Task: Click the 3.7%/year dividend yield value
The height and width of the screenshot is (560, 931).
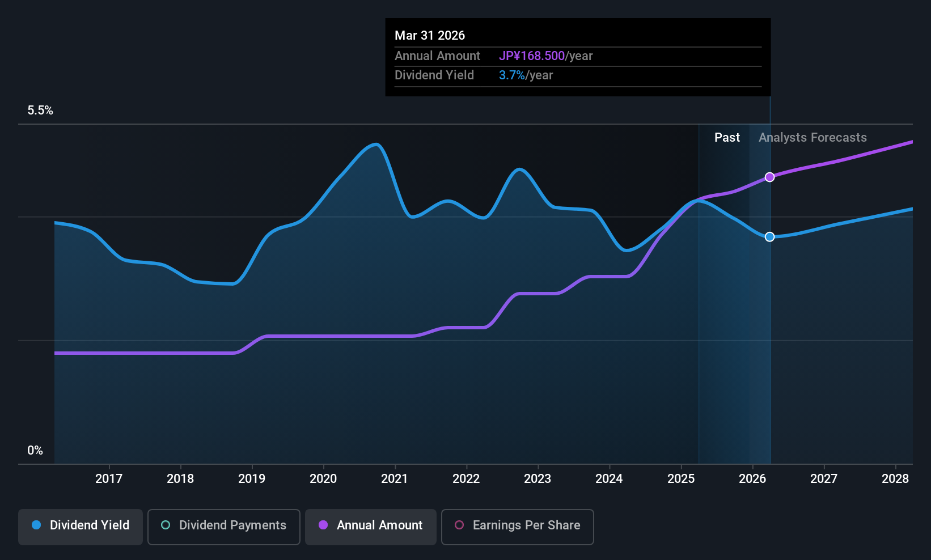Action: point(526,75)
